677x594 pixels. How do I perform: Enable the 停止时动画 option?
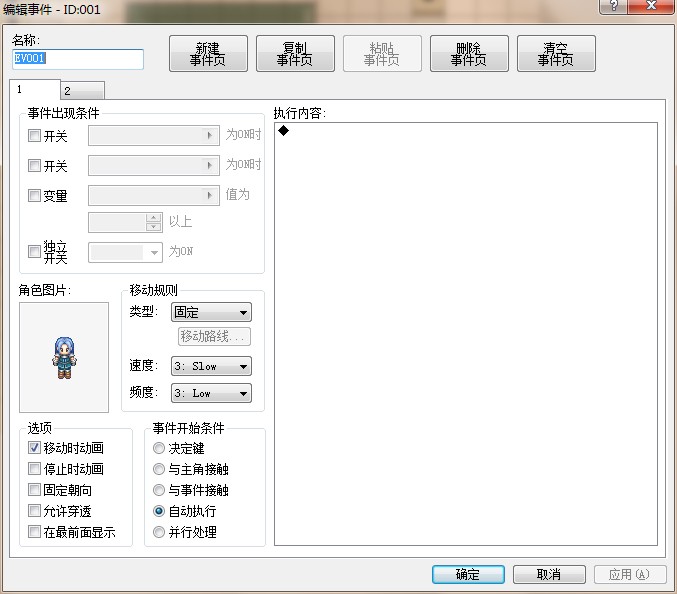point(34,468)
